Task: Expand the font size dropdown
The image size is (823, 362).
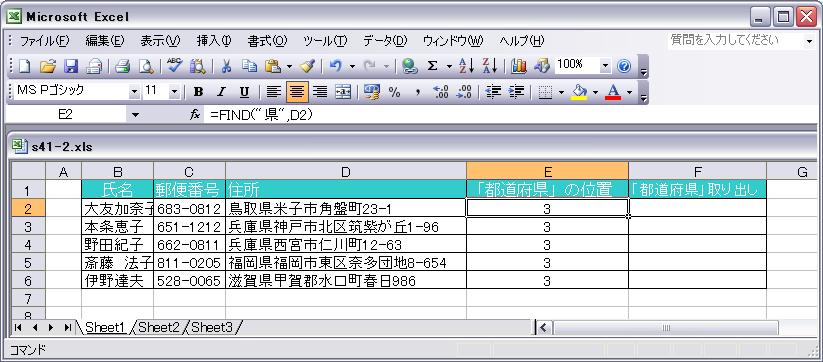Action: click(175, 92)
